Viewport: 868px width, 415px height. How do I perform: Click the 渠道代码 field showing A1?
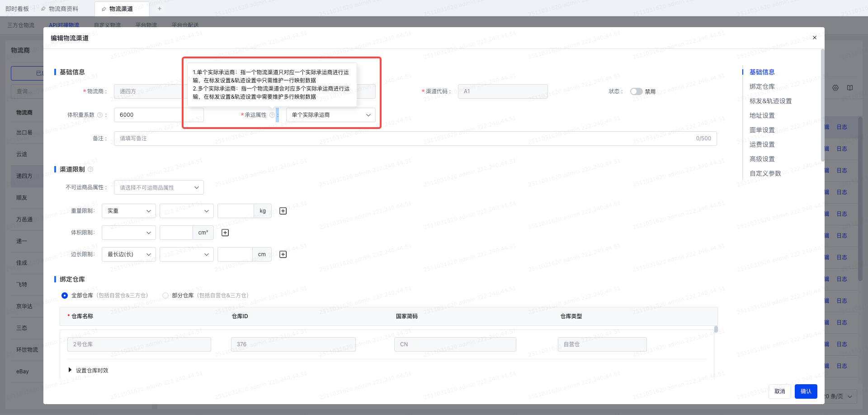(503, 91)
